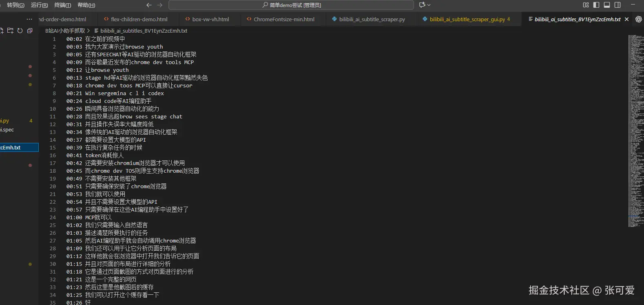The height and width of the screenshot is (305, 644).
Task: Click line '01:03 描述清楚所要执行的任务'
Action: [107, 233]
